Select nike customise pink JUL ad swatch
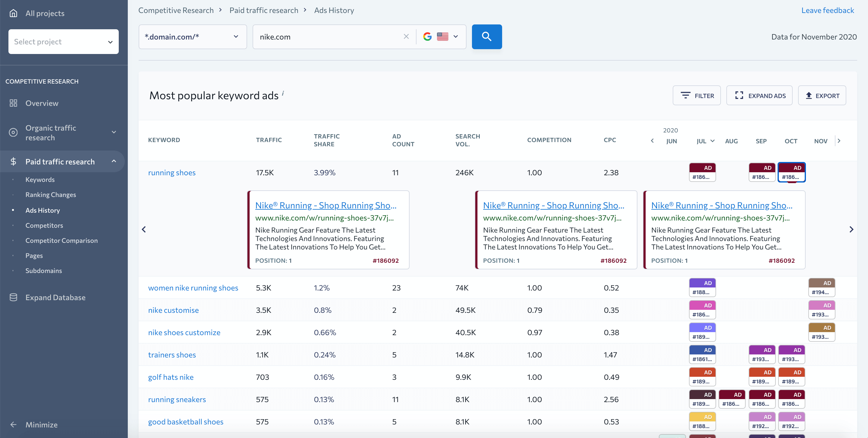 [702, 310]
